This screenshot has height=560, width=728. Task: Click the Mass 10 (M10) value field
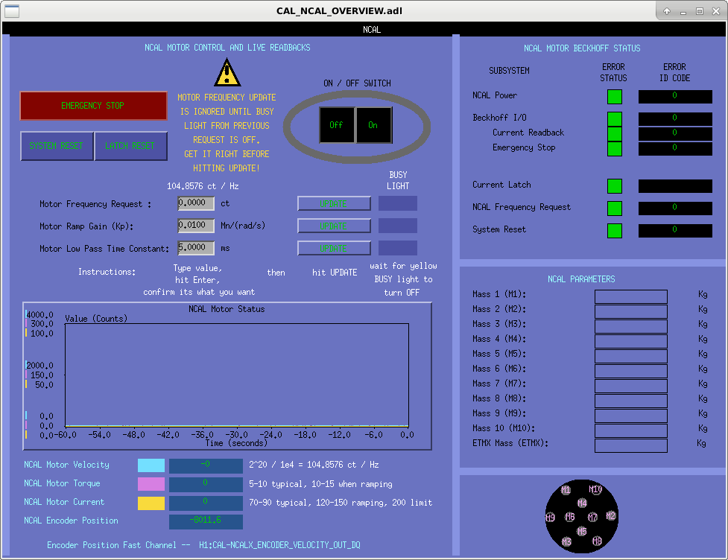pos(631,430)
